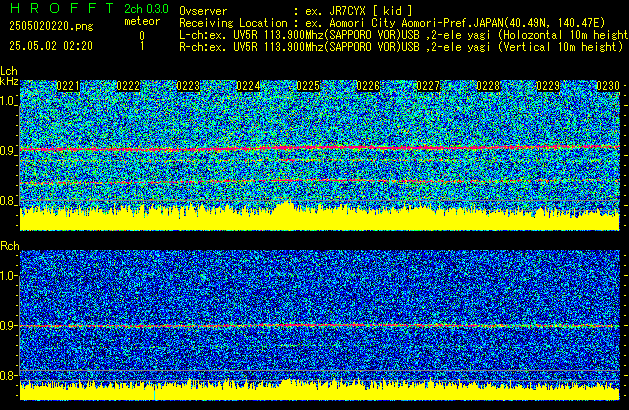Click the kHz axis unit label
The width and height of the screenshot is (629, 410).
point(9,81)
